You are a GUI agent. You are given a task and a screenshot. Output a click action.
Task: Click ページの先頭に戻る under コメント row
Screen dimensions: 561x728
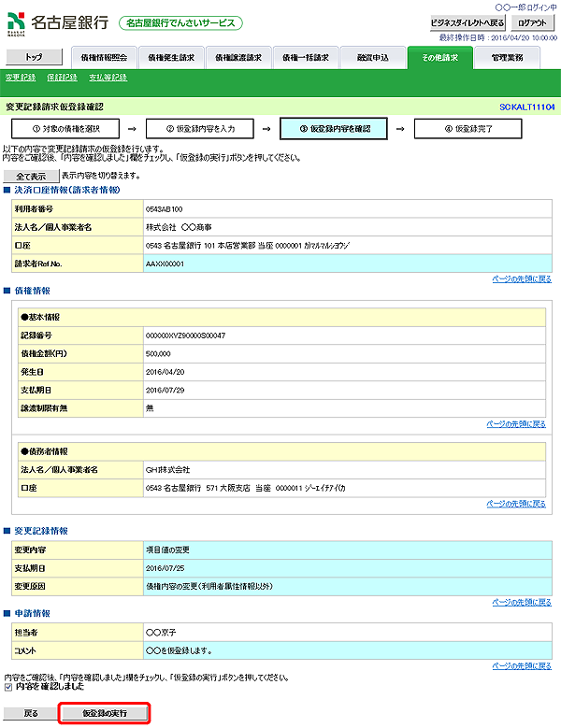pyautogui.click(x=522, y=666)
